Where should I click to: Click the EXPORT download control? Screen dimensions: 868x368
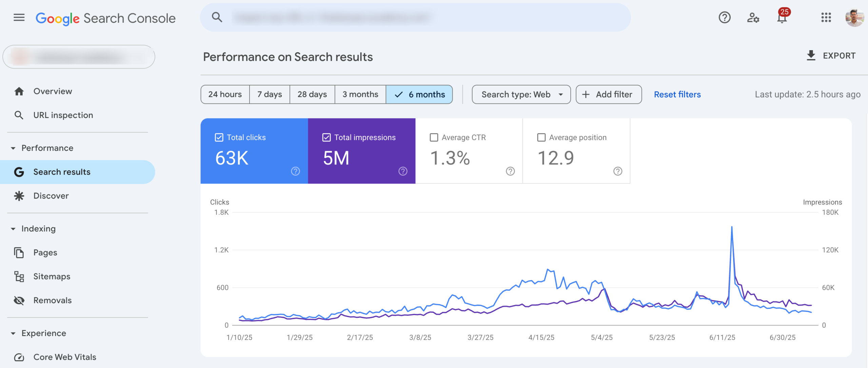830,55
